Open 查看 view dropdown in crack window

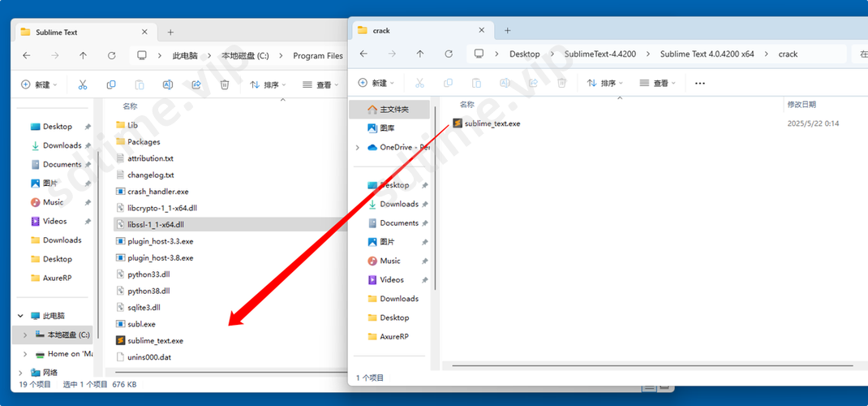pos(657,83)
